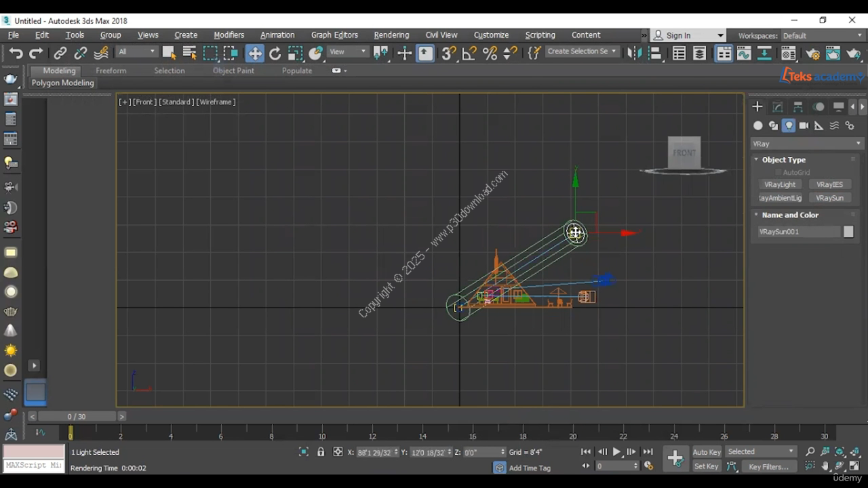Select the Rotate tool

(275, 53)
